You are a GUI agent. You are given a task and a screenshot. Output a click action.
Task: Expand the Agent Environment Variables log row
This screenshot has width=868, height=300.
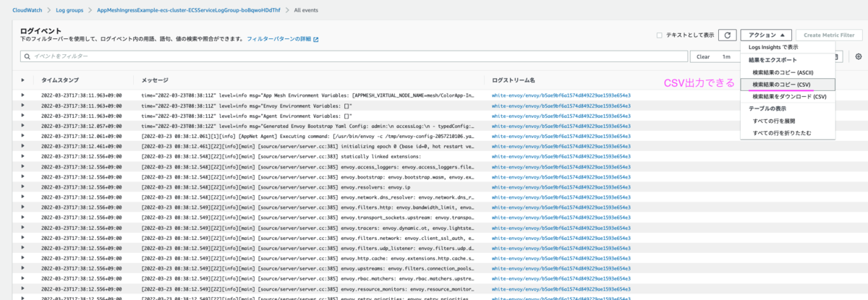point(23,115)
